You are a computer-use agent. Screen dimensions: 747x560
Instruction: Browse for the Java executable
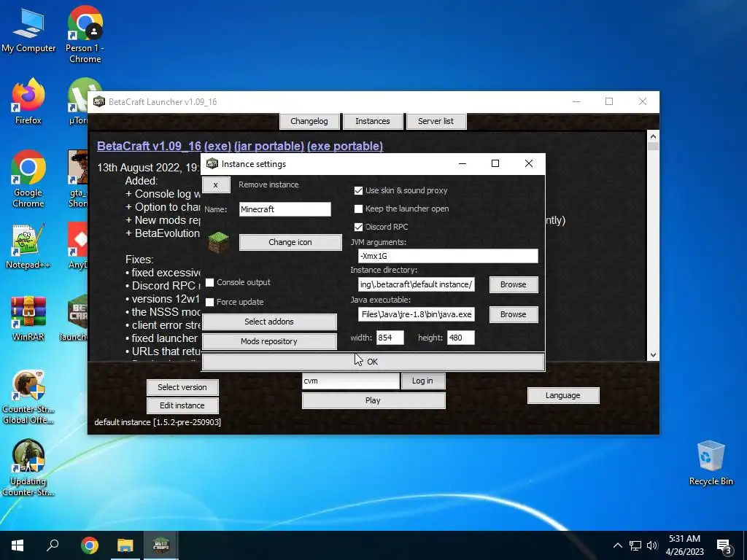tap(513, 314)
